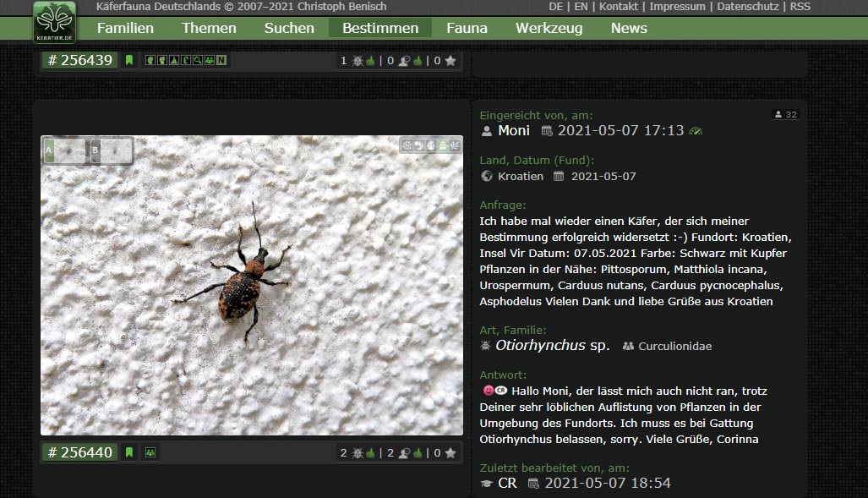The height and width of the screenshot is (498, 868).
Task: Open the Bestimmen menu
Action: [380, 28]
